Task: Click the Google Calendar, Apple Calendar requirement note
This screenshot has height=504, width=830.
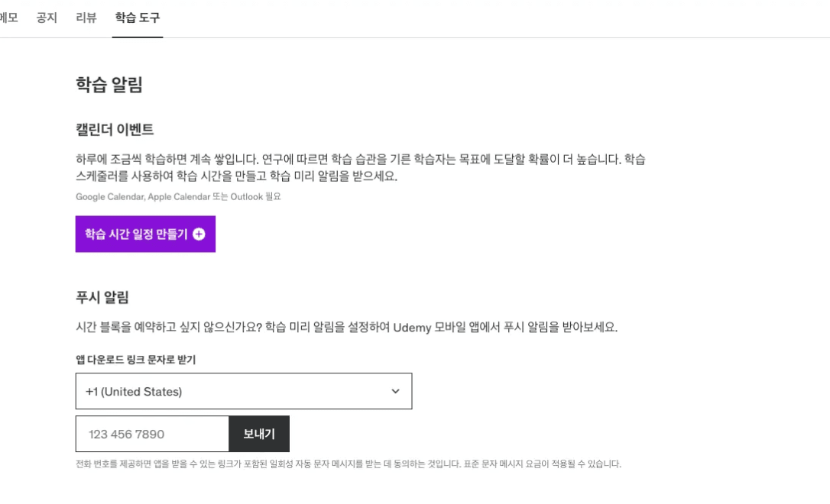Action: [x=178, y=196]
